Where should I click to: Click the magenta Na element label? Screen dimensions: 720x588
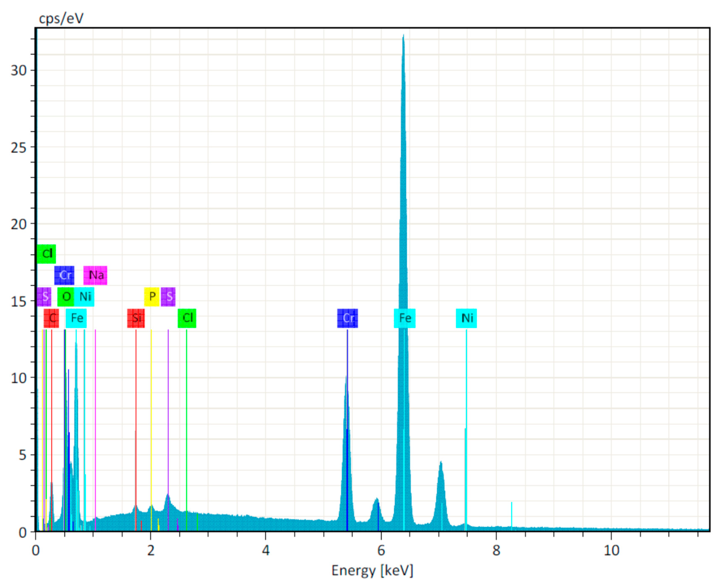coord(95,275)
